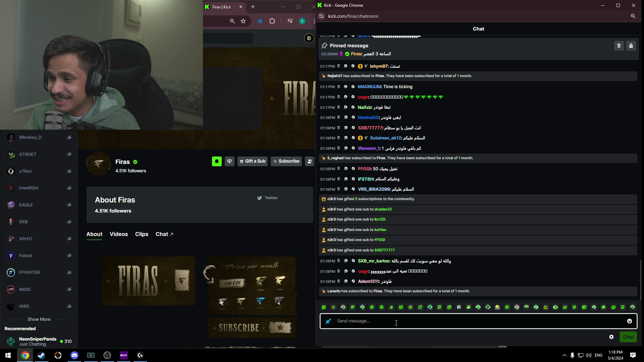Open site info icon in chatroom address bar
The width and height of the screenshot is (644, 362).
coord(321,16)
